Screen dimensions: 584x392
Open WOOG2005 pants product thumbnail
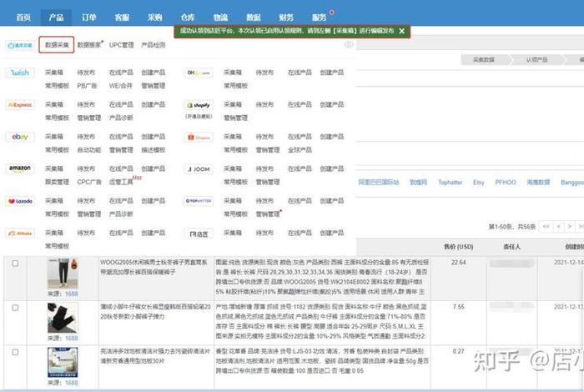[x=63, y=274]
